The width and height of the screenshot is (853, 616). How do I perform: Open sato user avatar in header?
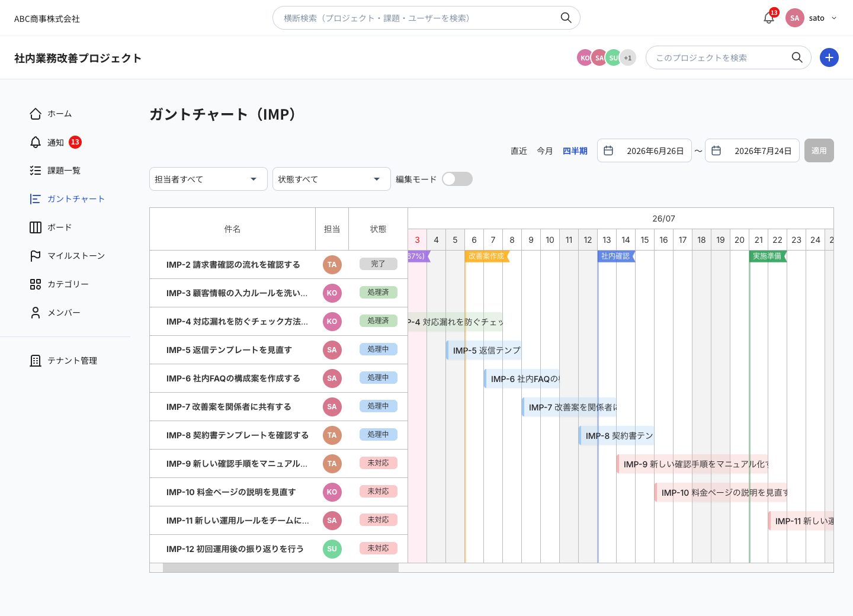tap(795, 18)
